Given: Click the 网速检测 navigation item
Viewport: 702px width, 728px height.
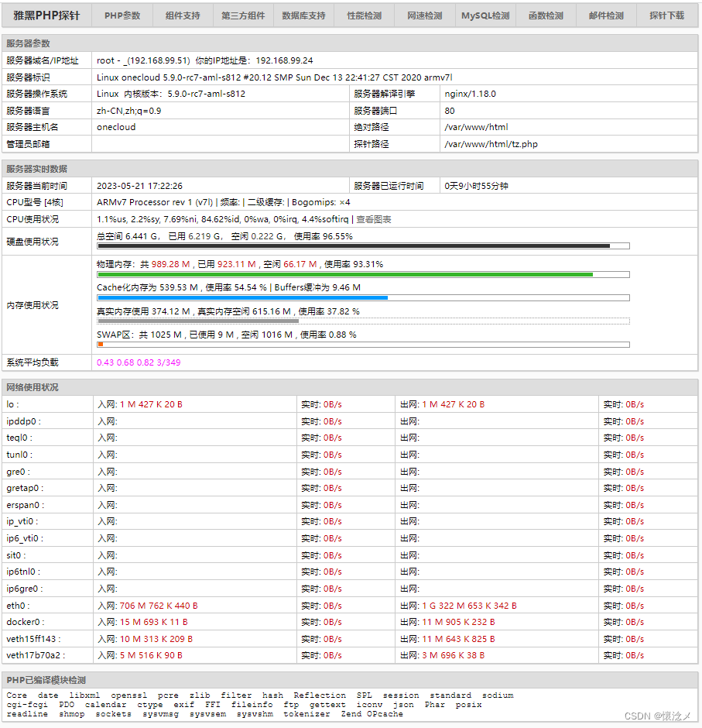Looking at the screenshot, I should pos(424,15).
